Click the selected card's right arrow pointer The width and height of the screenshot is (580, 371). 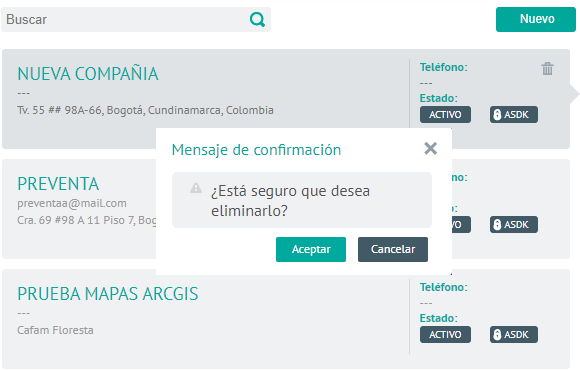pos(574,94)
